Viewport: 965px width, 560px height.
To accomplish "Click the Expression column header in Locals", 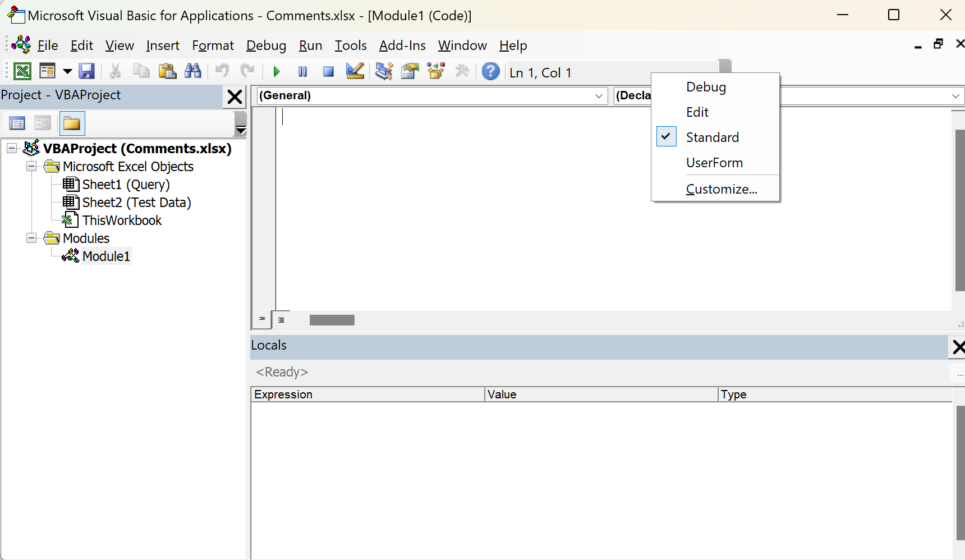I will pos(367,394).
